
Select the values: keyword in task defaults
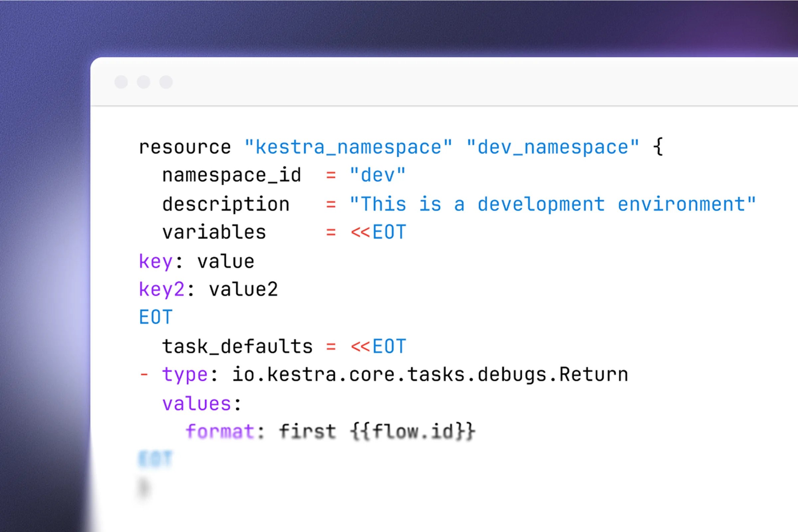[x=202, y=403]
